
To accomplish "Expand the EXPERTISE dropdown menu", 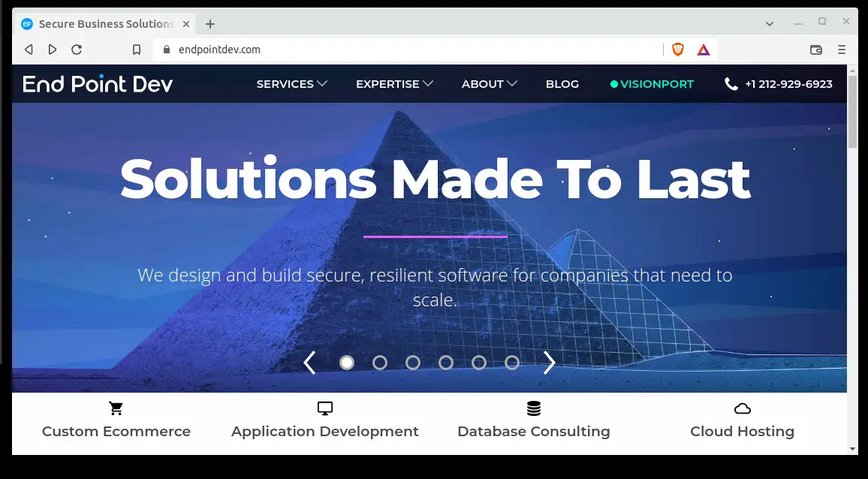I will 394,84.
